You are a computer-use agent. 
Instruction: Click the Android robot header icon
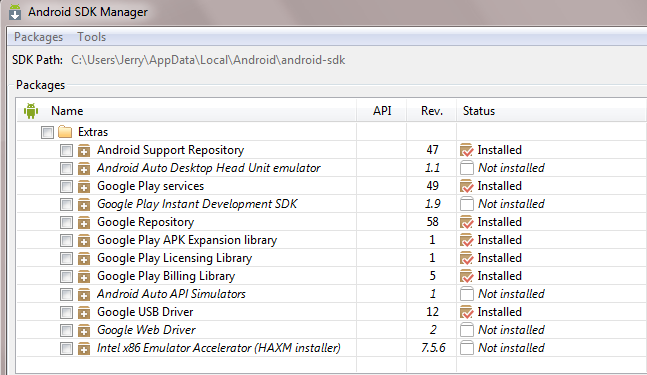pyautogui.click(x=31, y=111)
